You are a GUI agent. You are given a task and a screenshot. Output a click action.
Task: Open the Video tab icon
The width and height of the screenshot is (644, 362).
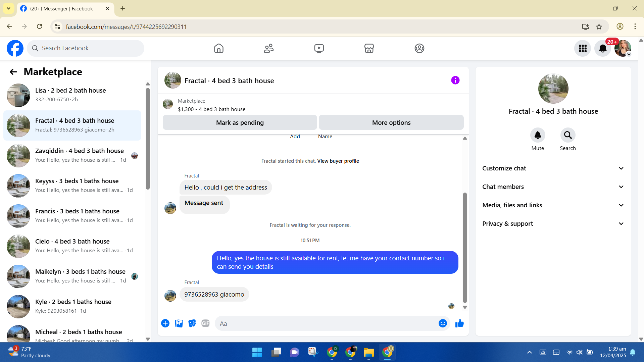(319, 48)
